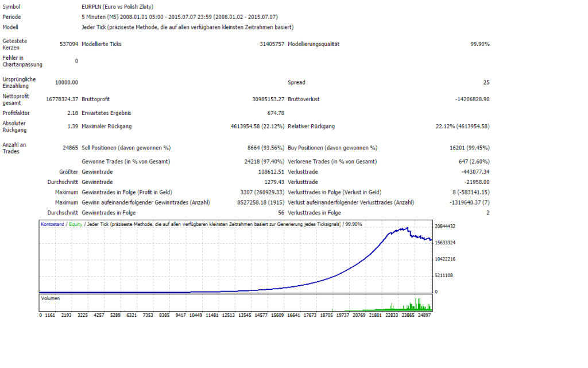The height and width of the screenshot is (368, 588).
Task: Select the expected payoff value 674.78
Action: coord(276,113)
